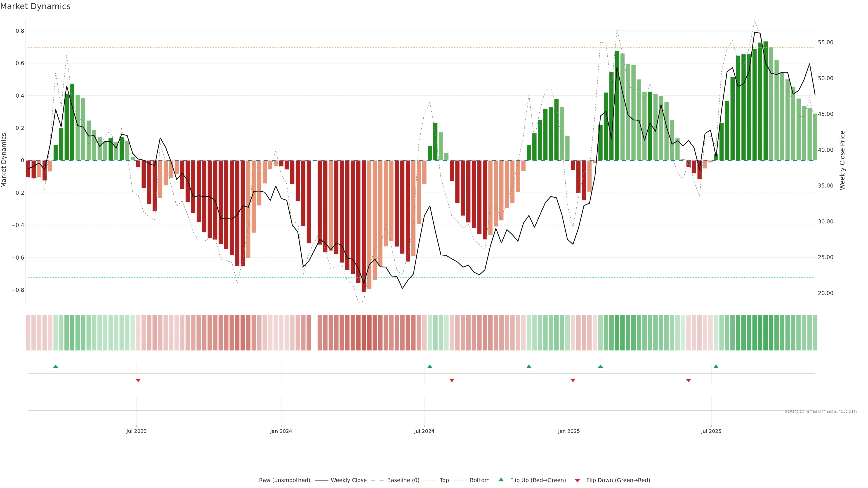Click the earliest Flip Up marker before Jul 2023
Image resolution: width=868 pixels, height=488 pixels.
coord(56,366)
